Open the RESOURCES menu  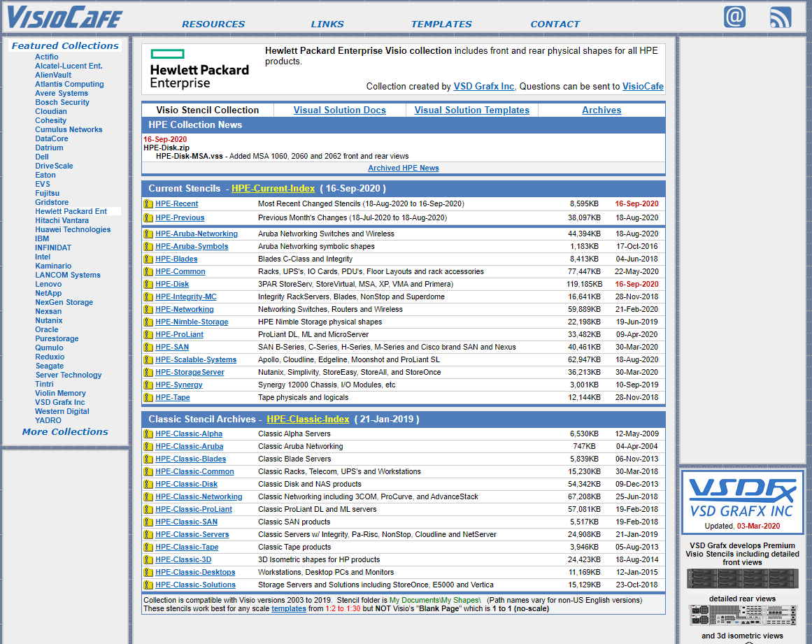213,24
